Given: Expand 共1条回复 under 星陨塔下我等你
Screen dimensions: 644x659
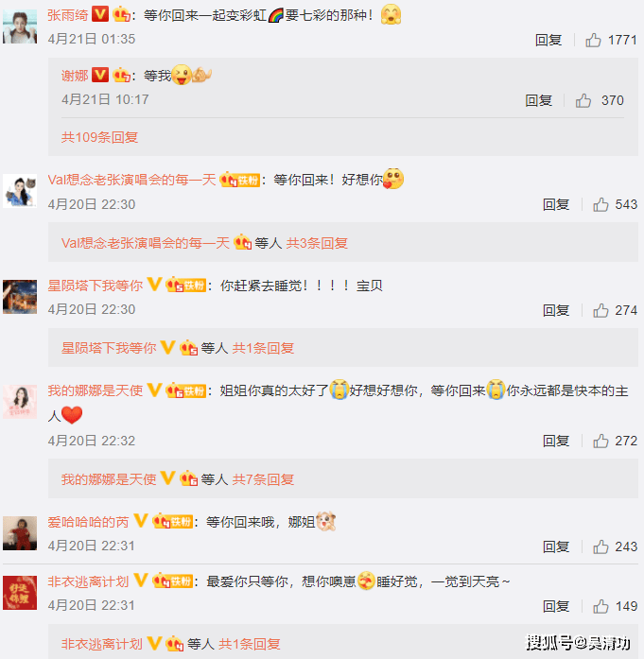Looking at the screenshot, I should [x=263, y=348].
